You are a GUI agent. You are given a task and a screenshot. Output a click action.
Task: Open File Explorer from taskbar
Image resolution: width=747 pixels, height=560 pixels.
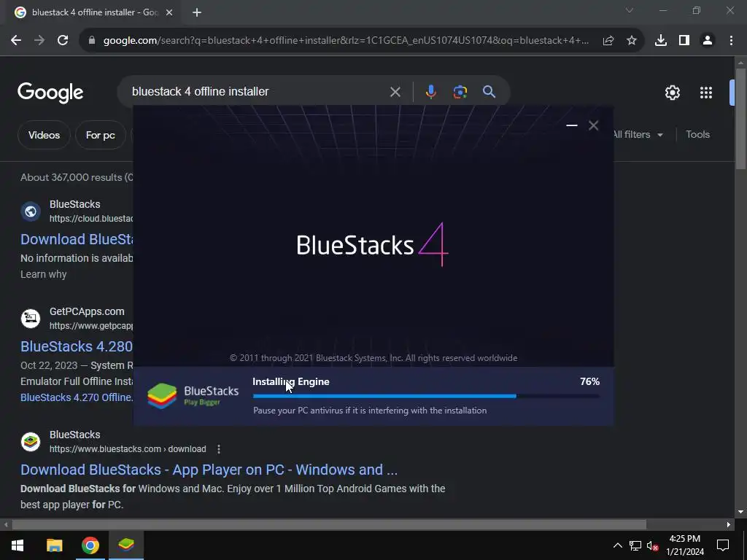pos(54,545)
